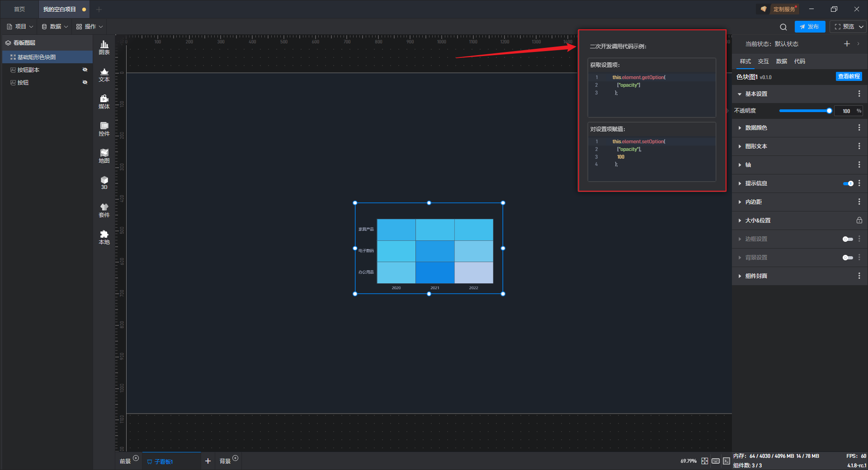Image resolution: width=868 pixels, height=470 pixels.
Task: Click the 发布 publish button
Action: (x=809, y=27)
